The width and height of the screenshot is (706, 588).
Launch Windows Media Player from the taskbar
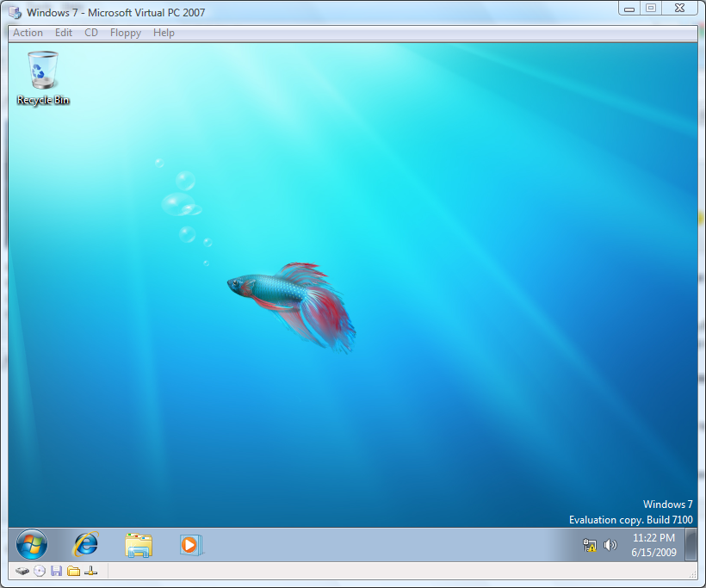(190, 544)
